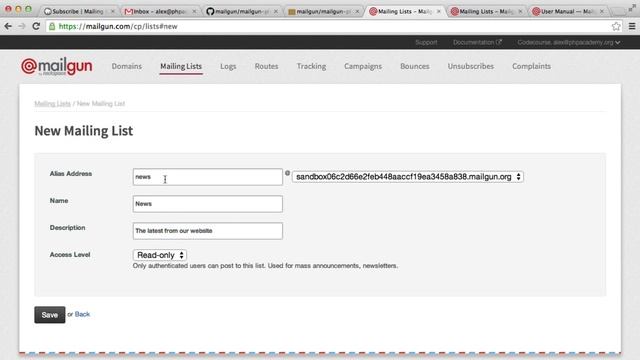Focus the Description input field

(x=207, y=231)
